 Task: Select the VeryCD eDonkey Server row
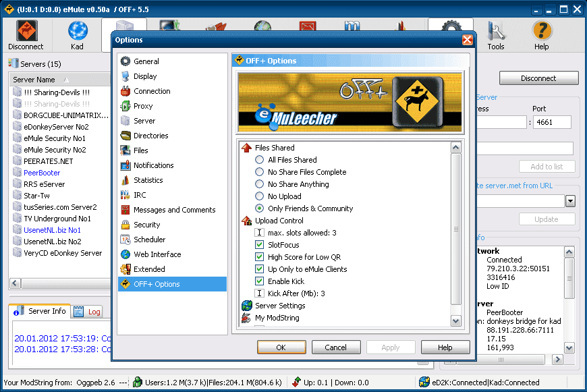[x=57, y=253]
